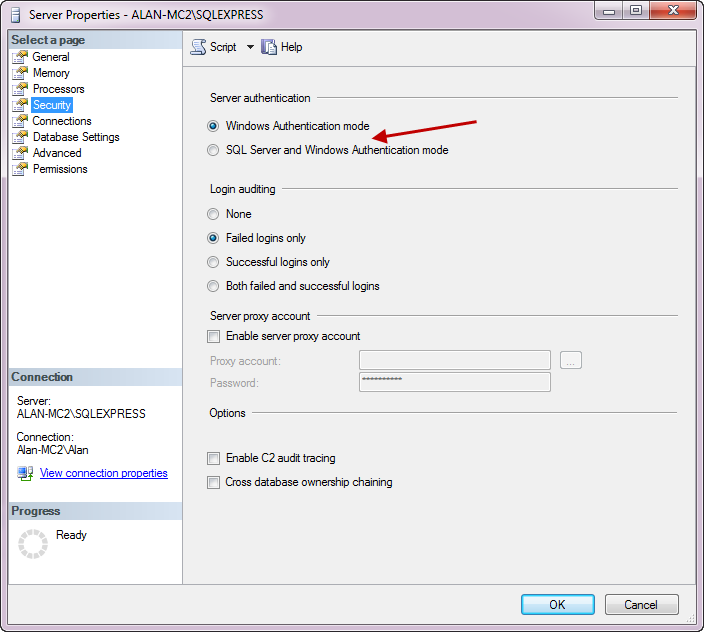Click the connection properties icon
Viewport: 704px width, 632px height.
25,473
